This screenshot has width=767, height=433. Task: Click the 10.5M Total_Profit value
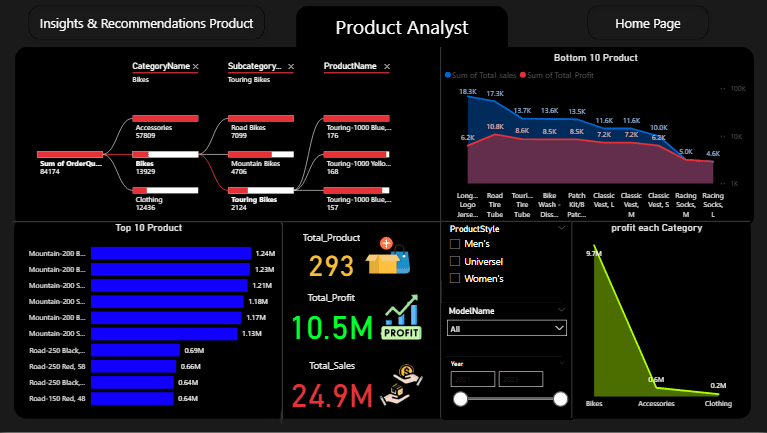[x=332, y=327]
